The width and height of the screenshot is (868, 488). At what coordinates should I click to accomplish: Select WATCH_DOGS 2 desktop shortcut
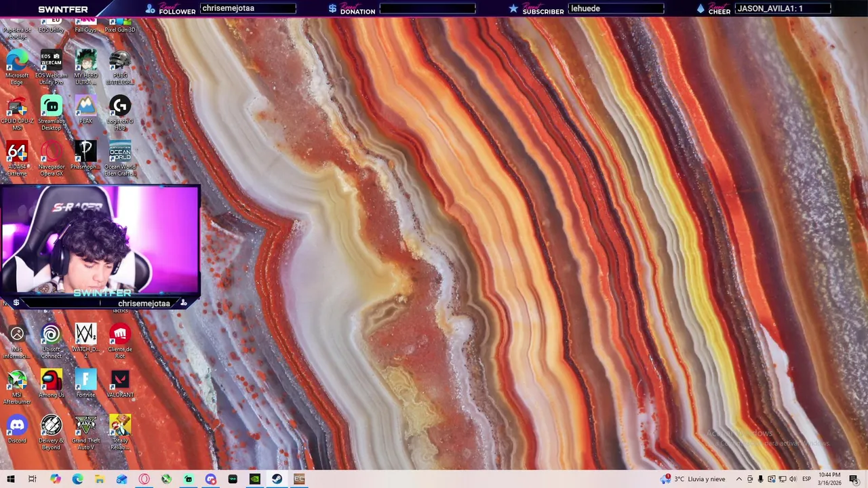pos(85,341)
